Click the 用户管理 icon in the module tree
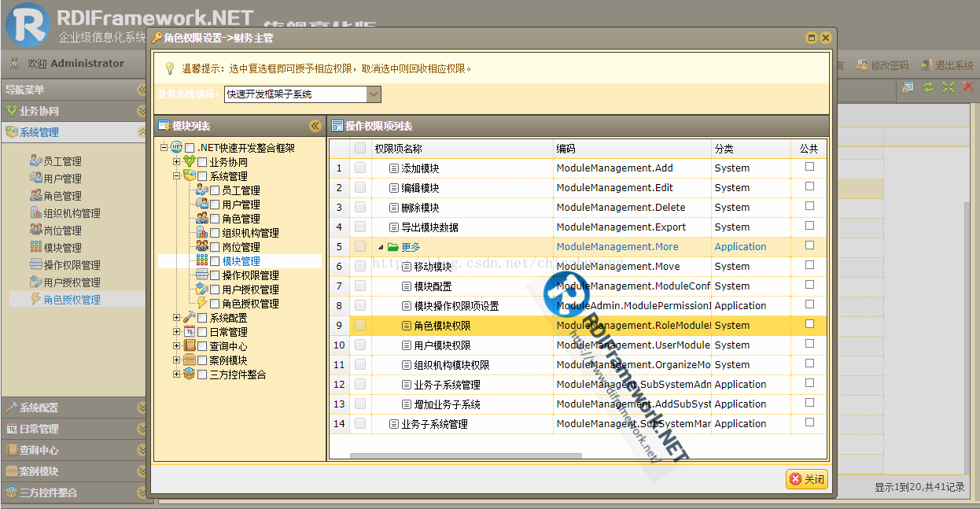This screenshot has width=980, height=509. (202, 204)
